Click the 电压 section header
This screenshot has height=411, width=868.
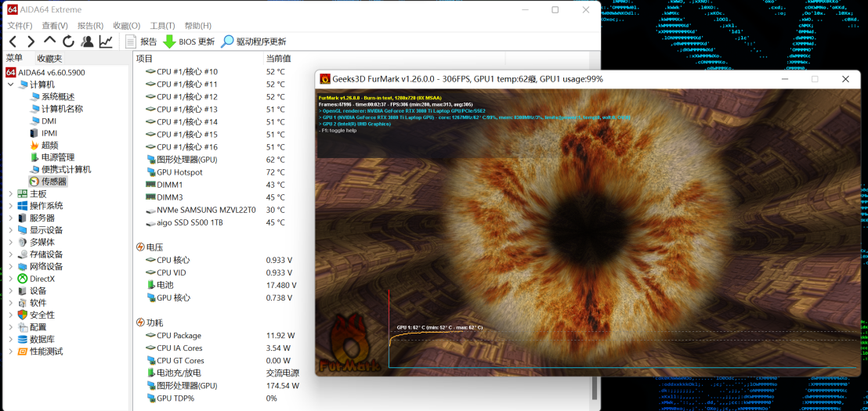pyautogui.click(x=150, y=247)
